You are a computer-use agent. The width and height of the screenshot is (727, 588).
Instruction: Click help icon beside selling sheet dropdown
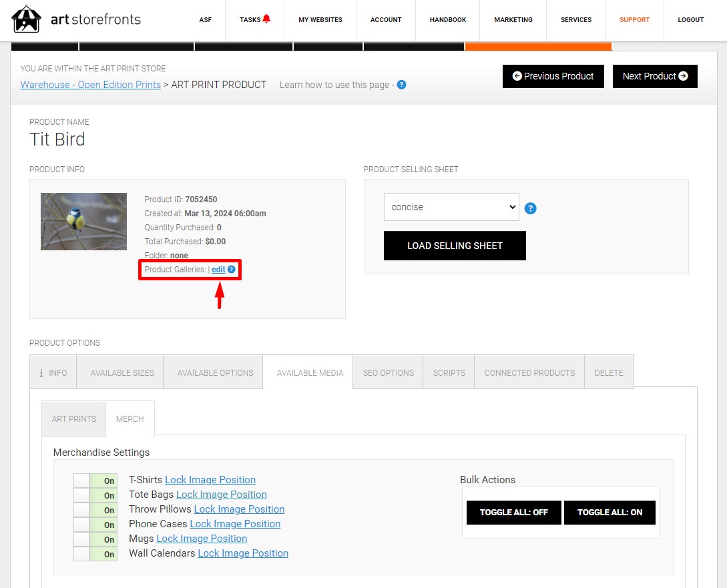tap(531, 208)
